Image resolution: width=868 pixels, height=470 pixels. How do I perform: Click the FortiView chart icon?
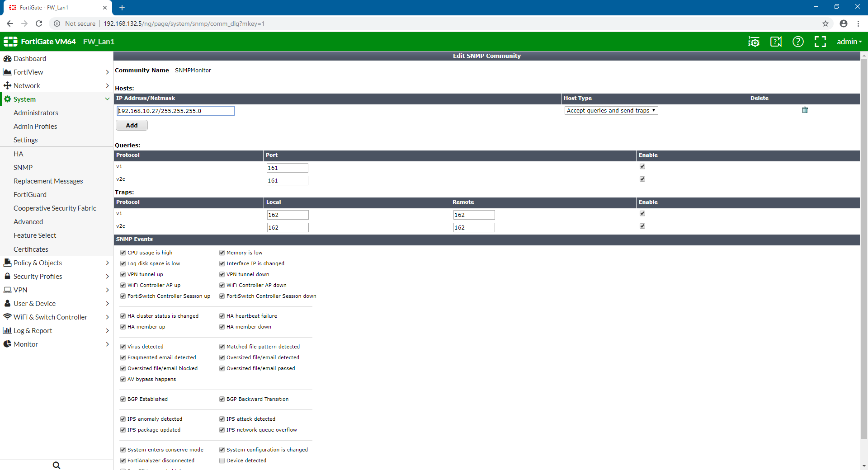click(x=7, y=72)
